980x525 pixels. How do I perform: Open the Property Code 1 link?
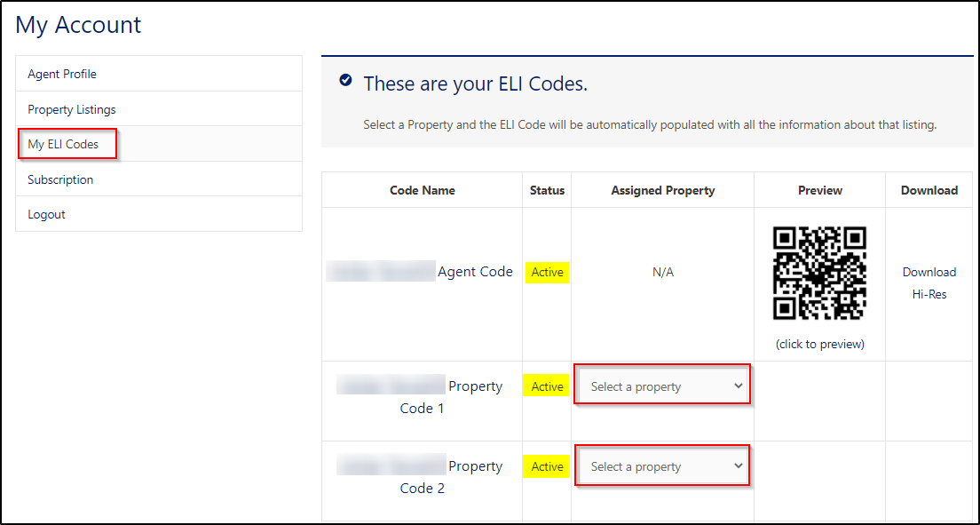tap(451, 397)
